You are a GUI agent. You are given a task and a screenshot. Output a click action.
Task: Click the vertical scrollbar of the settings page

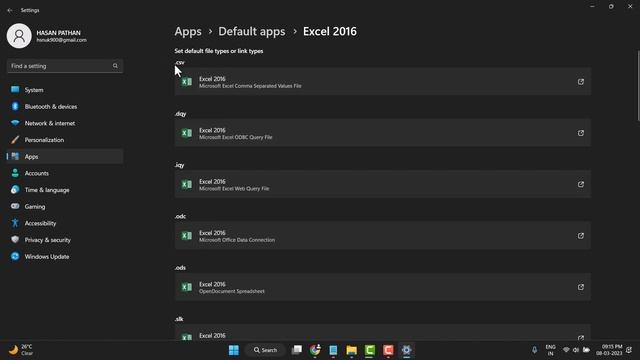638,86
